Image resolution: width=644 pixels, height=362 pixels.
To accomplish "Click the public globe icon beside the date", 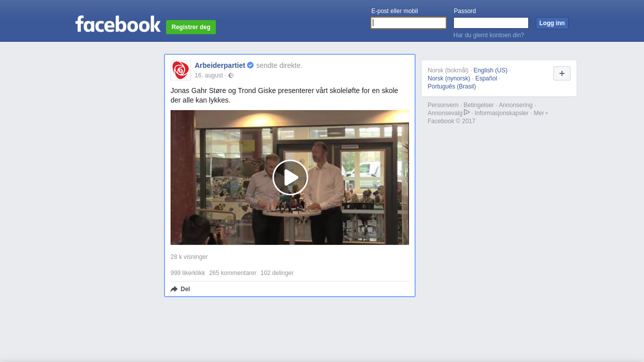I will pos(231,75).
